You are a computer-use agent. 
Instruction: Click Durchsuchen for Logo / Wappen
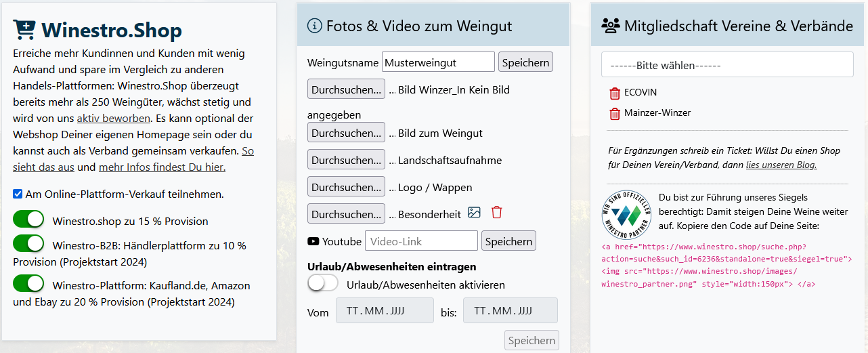point(346,187)
